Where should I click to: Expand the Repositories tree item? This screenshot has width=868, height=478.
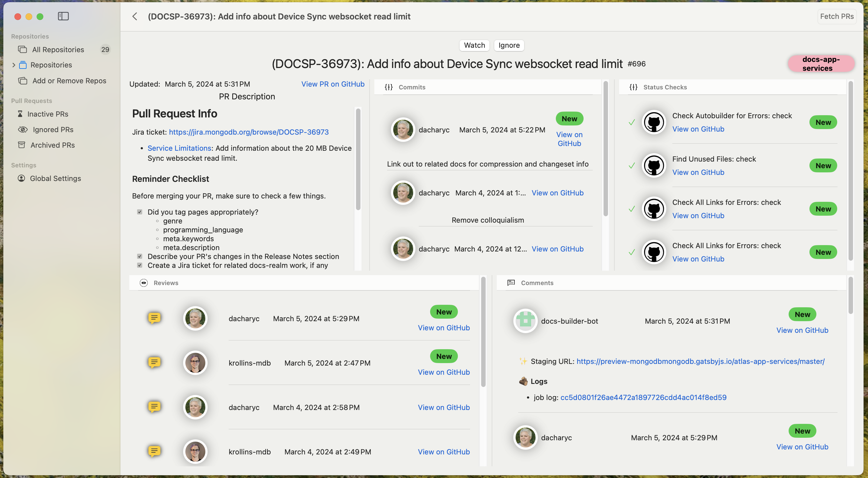point(14,65)
